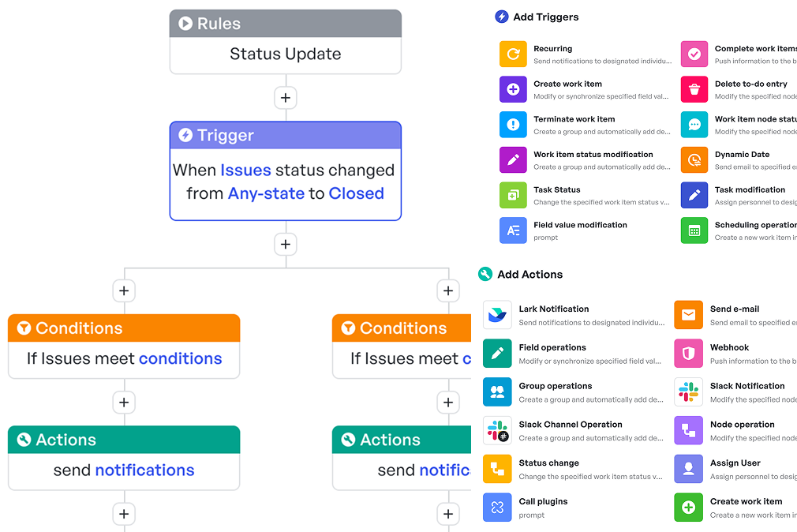
Task: Click the Terminate work item icon
Action: (513, 125)
